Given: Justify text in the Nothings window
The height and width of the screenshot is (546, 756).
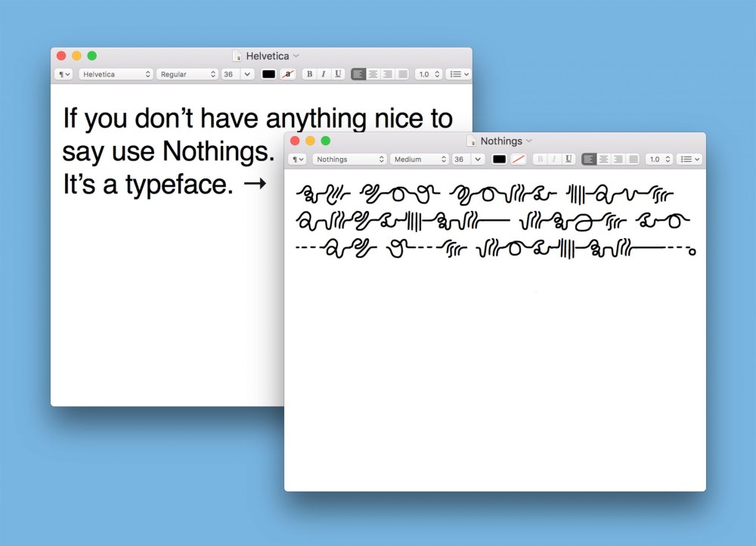Looking at the screenshot, I should (x=634, y=160).
